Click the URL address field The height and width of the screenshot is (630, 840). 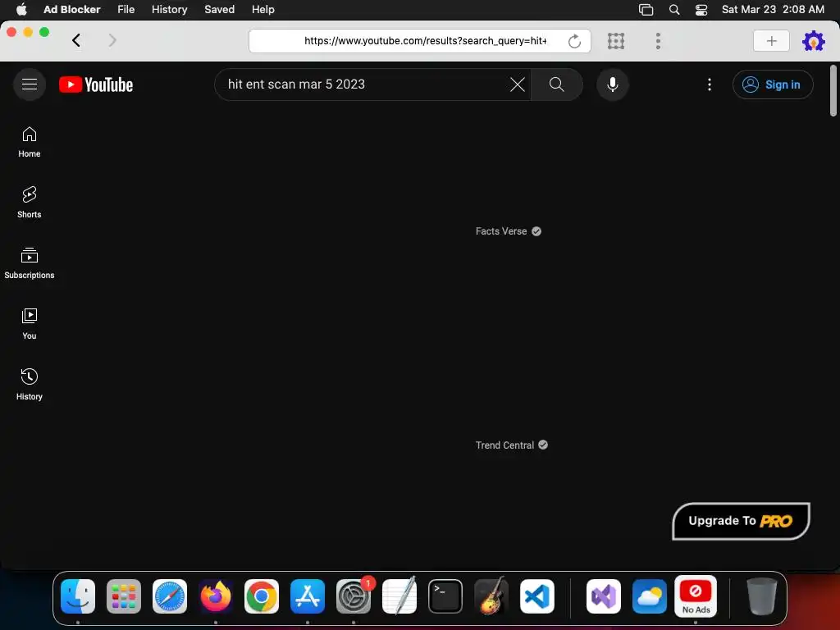coord(419,41)
